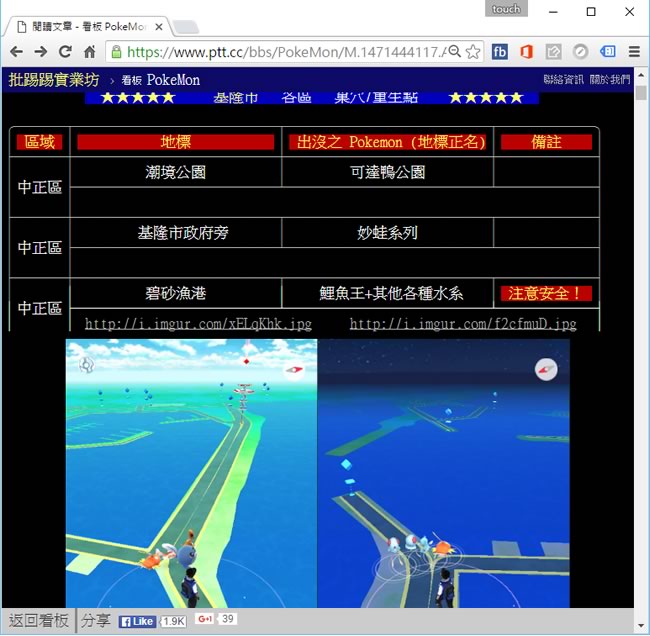Click the Facebook Like button
This screenshot has width=650, height=636.
[x=137, y=621]
